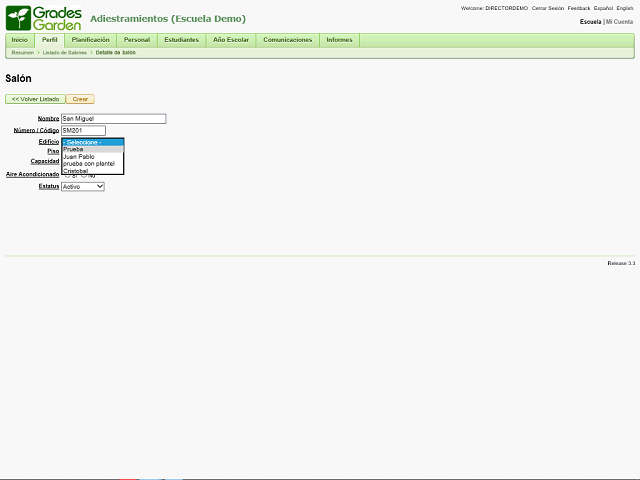Select 'No' radio for Aire Acondicionado
This screenshot has width=640, height=480.
click(84, 175)
